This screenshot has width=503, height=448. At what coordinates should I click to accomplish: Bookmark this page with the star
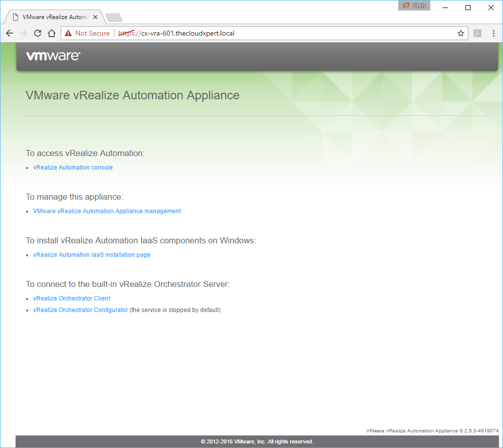point(460,33)
